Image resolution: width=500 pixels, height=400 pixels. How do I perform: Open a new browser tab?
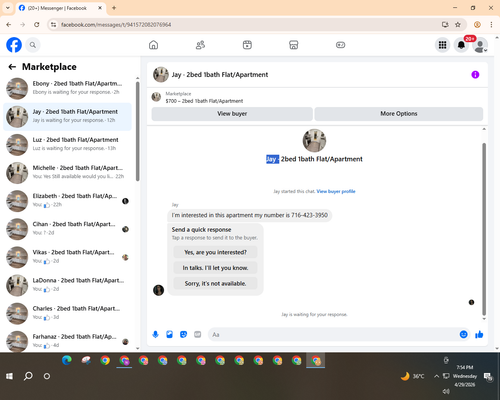tap(114, 8)
